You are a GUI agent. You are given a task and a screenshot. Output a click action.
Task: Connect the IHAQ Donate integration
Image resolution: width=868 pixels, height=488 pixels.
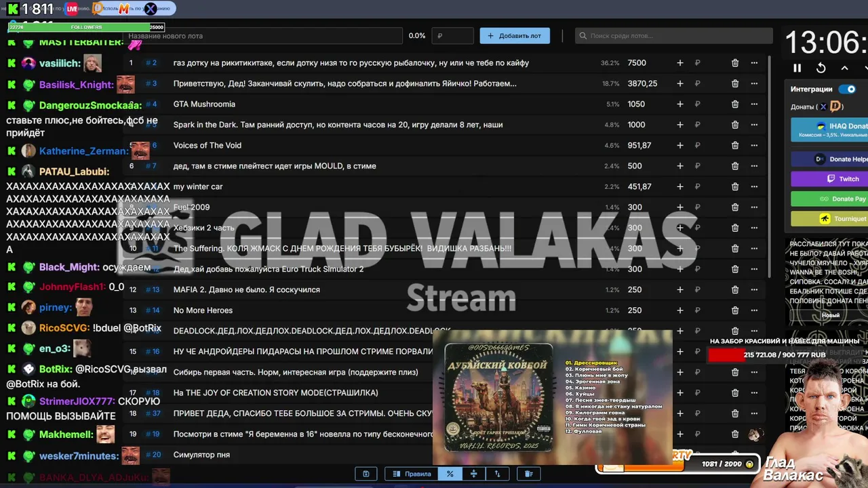pos(829,129)
